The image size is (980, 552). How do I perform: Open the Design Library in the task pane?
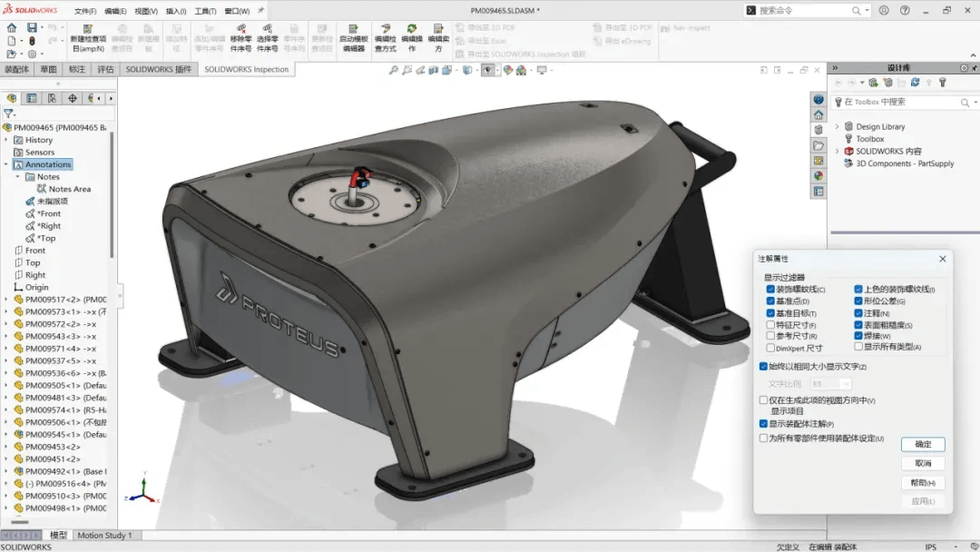click(x=881, y=126)
